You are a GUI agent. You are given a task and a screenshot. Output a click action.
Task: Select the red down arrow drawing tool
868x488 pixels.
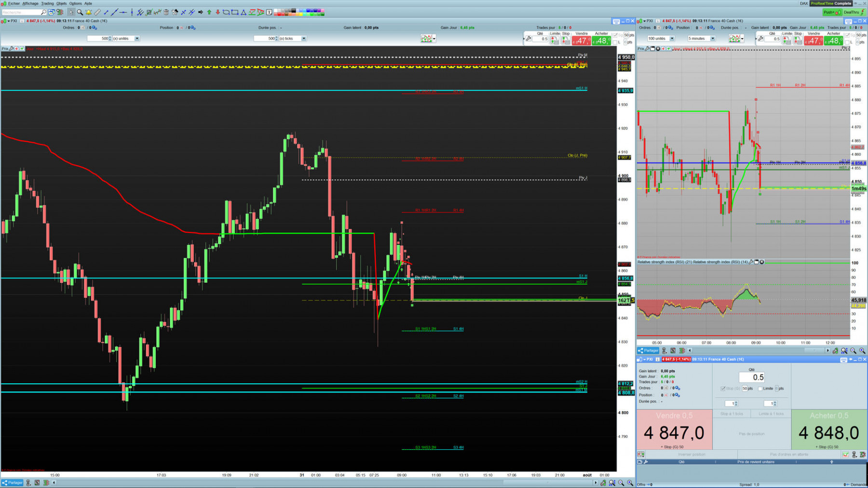(x=217, y=12)
